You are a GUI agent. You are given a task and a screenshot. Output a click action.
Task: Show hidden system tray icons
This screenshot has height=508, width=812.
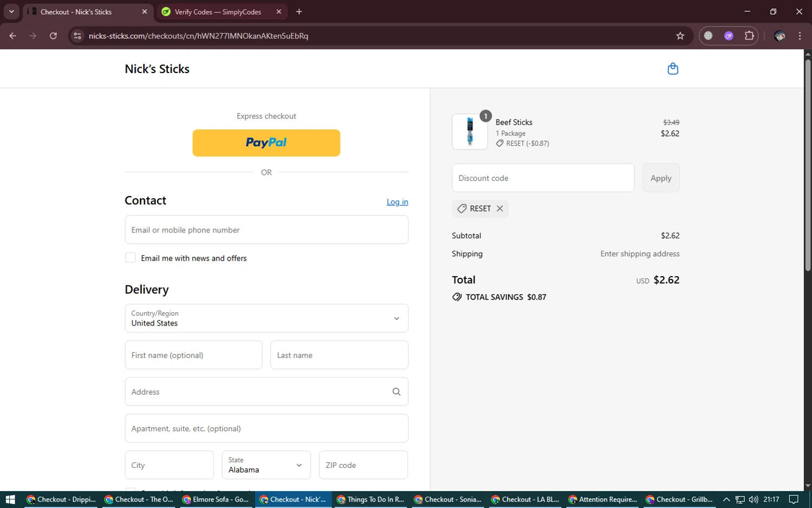726,499
